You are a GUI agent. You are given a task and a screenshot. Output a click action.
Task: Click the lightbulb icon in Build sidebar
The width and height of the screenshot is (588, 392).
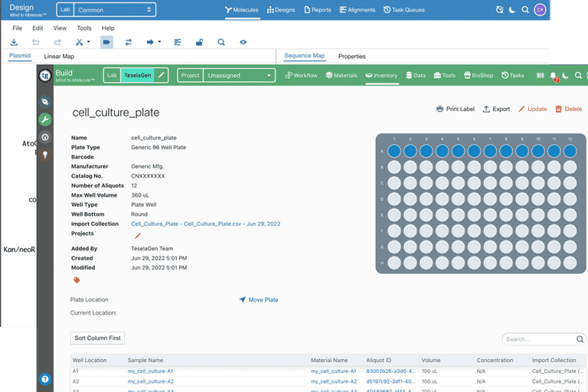tap(45, 155)
